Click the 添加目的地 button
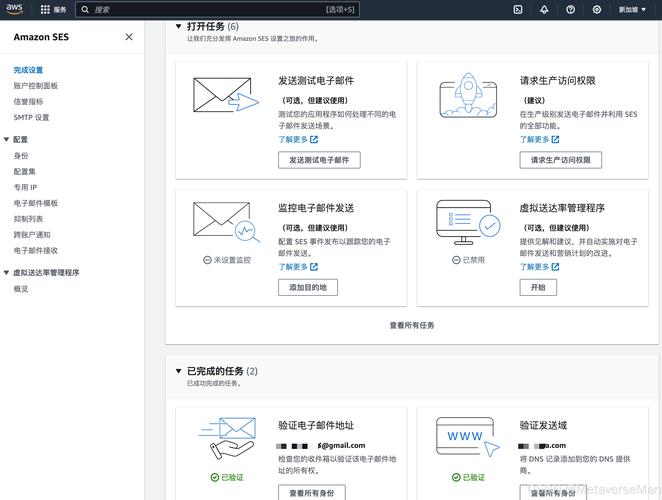Viewport: 662px width, 500px height. 308,288
